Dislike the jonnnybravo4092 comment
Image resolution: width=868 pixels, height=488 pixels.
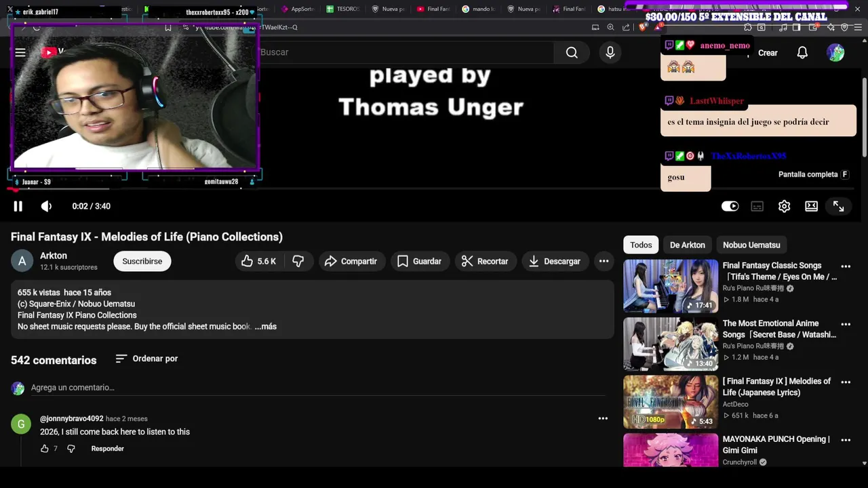click(71, 449)
